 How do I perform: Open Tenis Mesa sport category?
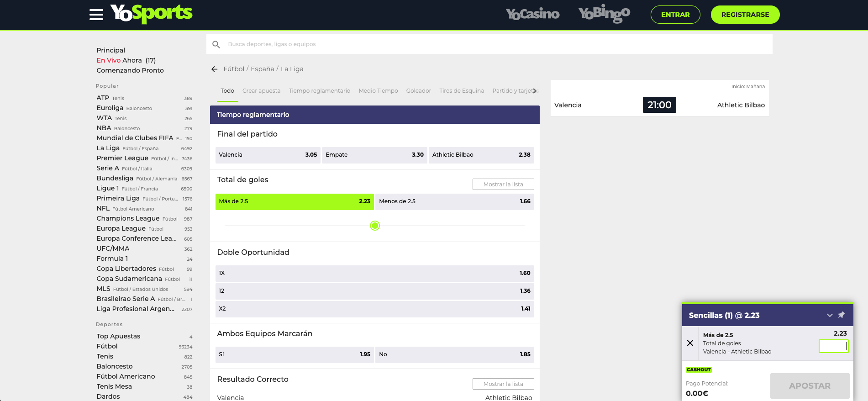pos(144,386)
